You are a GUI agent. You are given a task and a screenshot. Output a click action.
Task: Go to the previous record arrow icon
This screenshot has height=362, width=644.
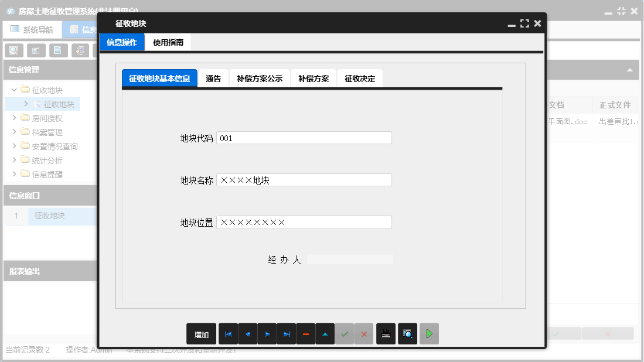point(247,333)
